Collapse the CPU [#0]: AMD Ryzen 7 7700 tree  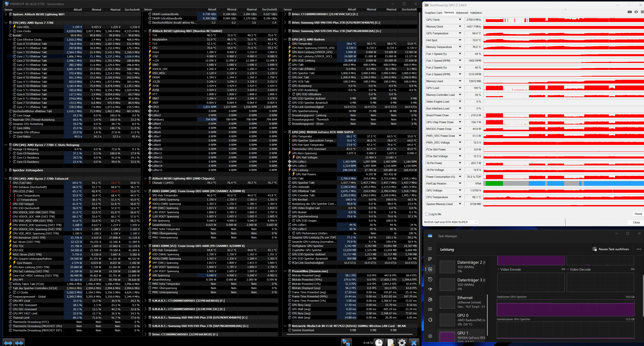pyautogui.click(x=6, y=23)
